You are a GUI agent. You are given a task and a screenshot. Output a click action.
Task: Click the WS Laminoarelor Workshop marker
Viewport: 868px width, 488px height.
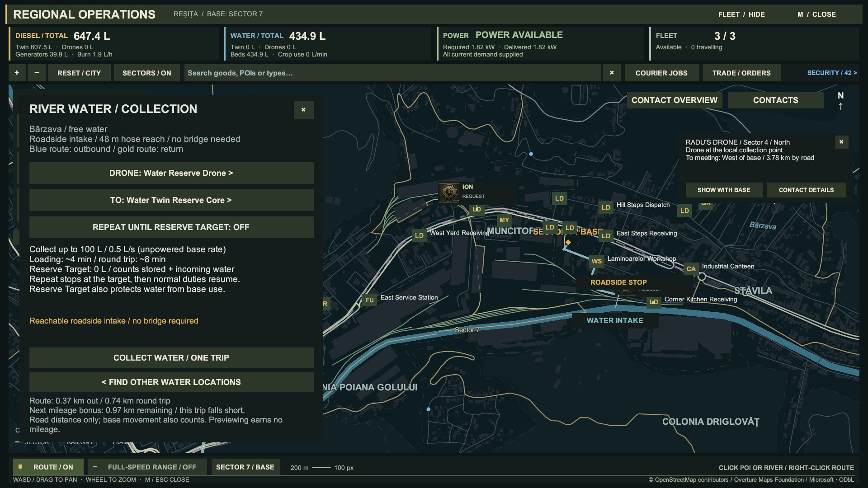click(597, 261)
